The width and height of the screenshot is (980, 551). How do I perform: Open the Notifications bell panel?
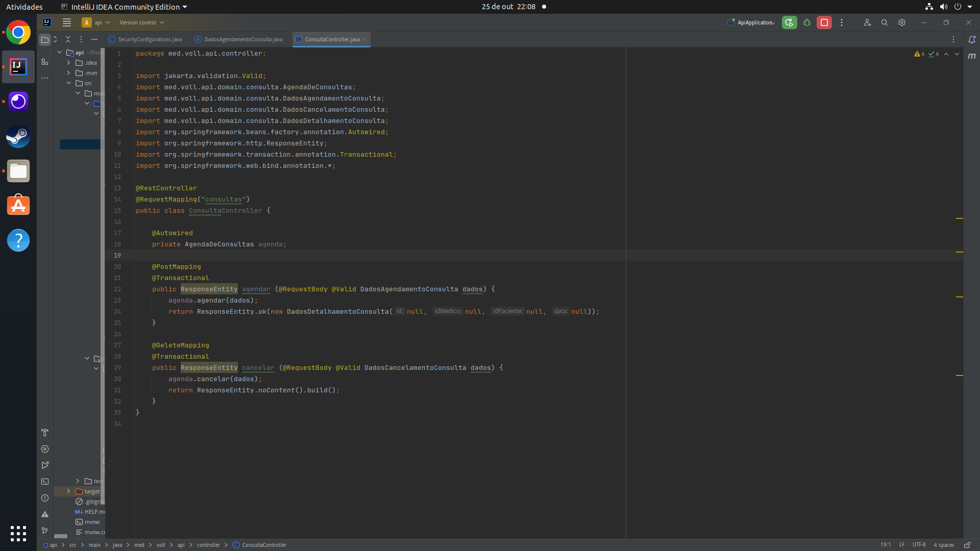coord(972,39)
